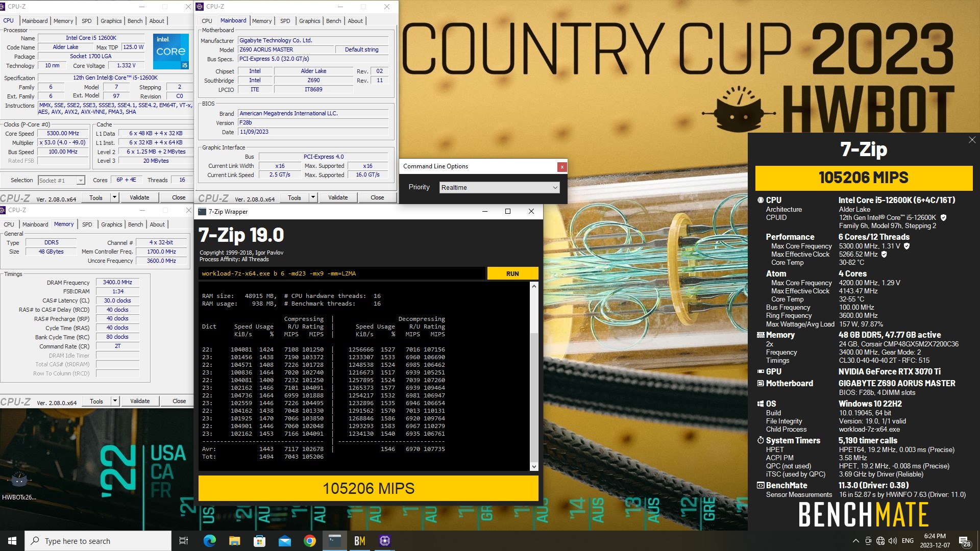Open About tab in CPU-Z Memory window
Image resolution: width=980 pixels, height=551 pixels.
(157, 224)
